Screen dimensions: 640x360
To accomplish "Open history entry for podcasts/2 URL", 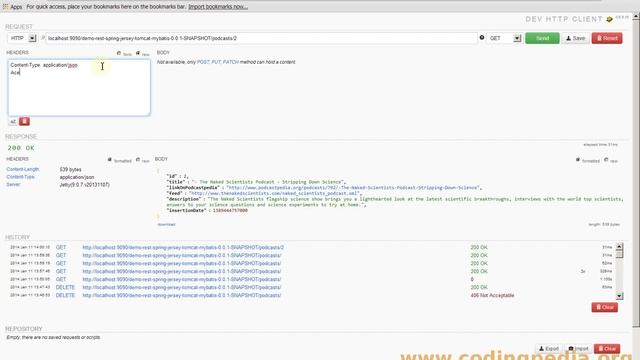I will coord(183,247).
